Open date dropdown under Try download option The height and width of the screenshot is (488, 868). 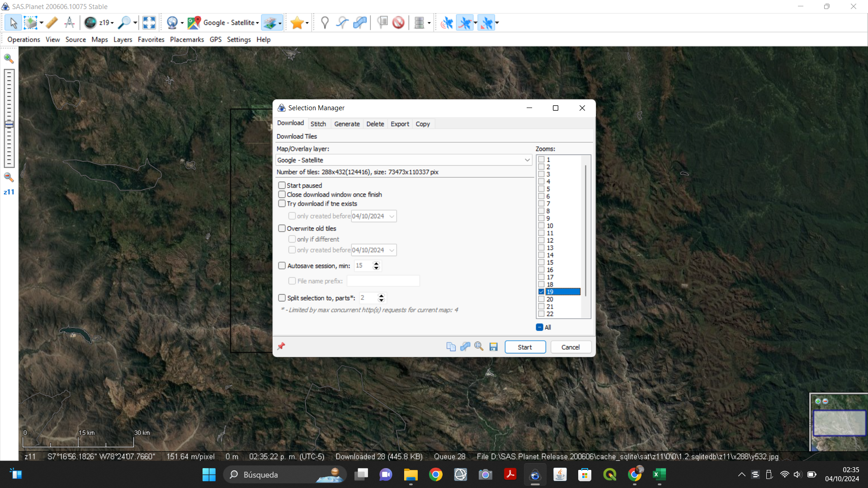(392, 216)
